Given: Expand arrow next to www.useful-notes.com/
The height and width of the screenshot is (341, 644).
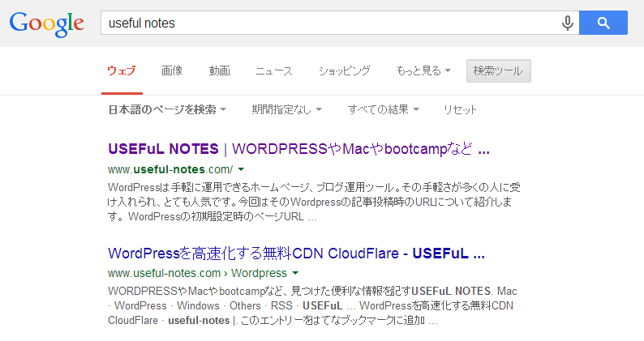Looking at the screenshot, I should (241, 169).
